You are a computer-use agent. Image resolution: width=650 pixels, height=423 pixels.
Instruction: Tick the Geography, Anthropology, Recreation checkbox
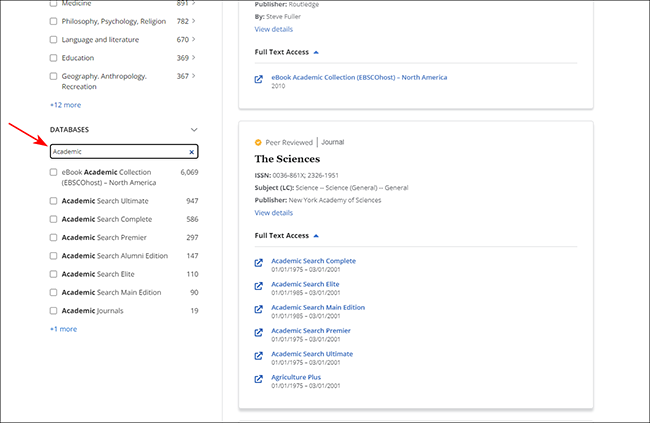(53, 76)
